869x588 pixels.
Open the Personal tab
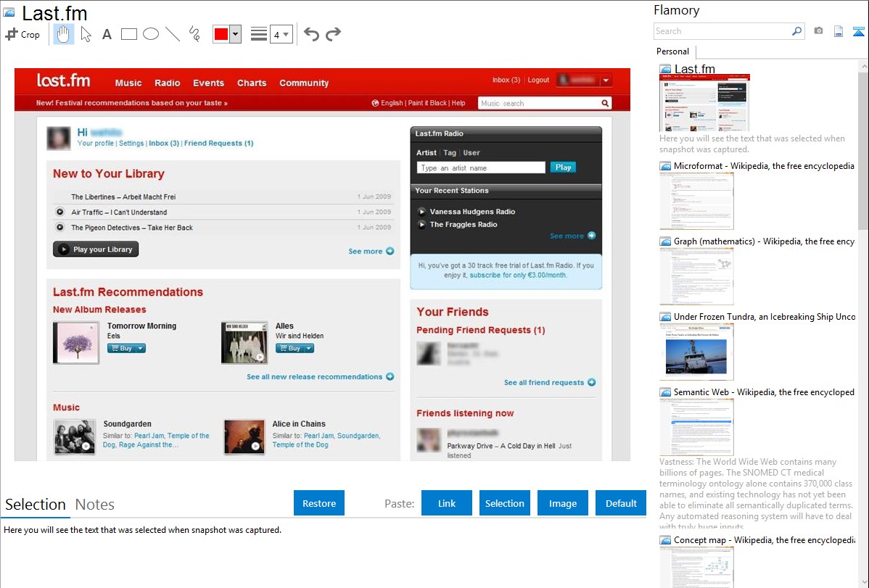(672, 51)
